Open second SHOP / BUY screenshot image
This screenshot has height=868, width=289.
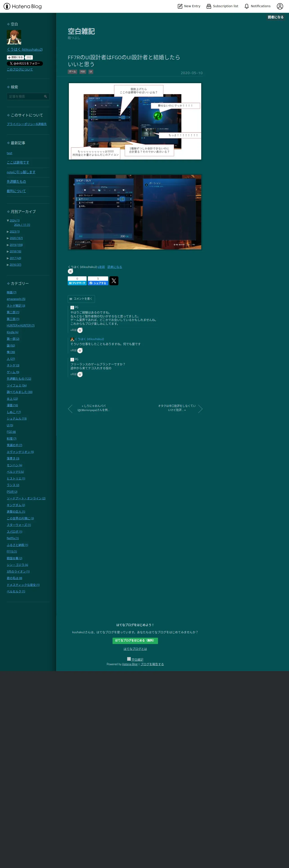(135, 212)
